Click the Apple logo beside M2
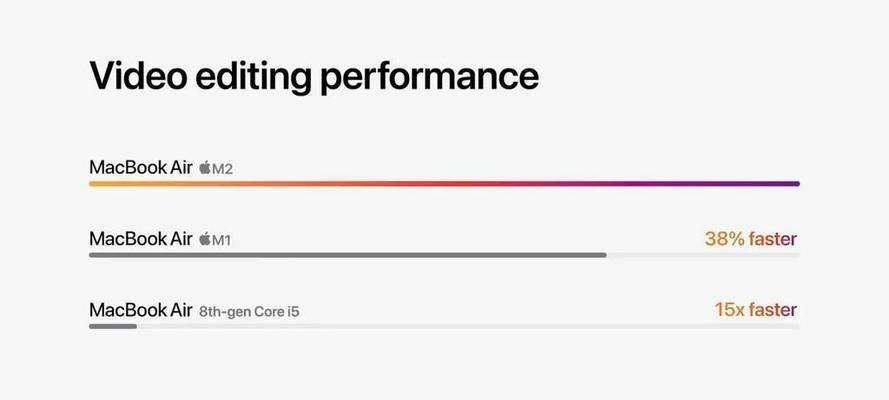This screenshot has width=889, height=400. (x=205, y=168)
